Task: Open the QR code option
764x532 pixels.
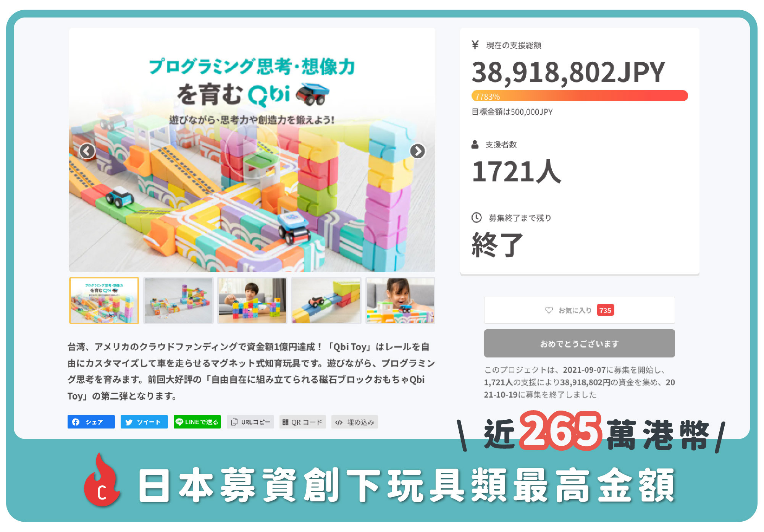Action: 303,422
